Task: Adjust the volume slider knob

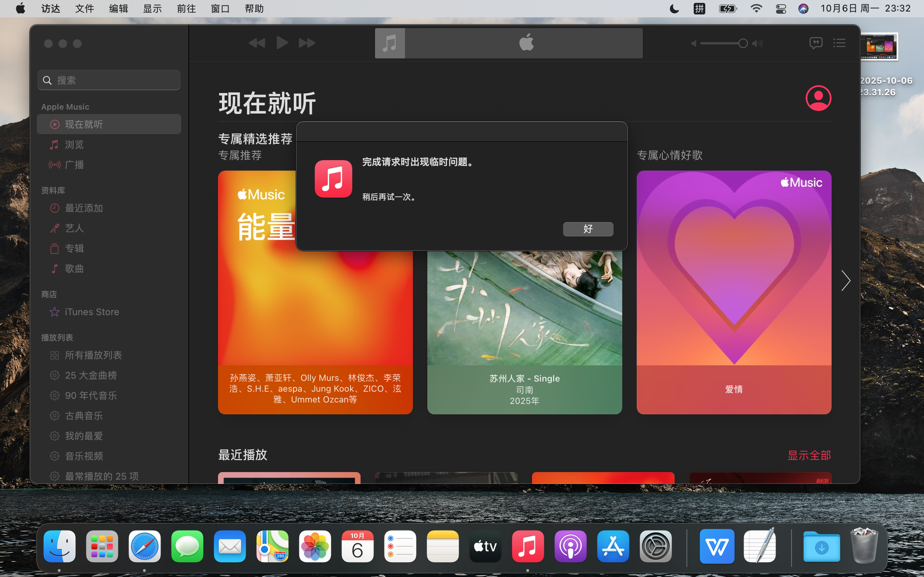Action: [x=743, y=43]
